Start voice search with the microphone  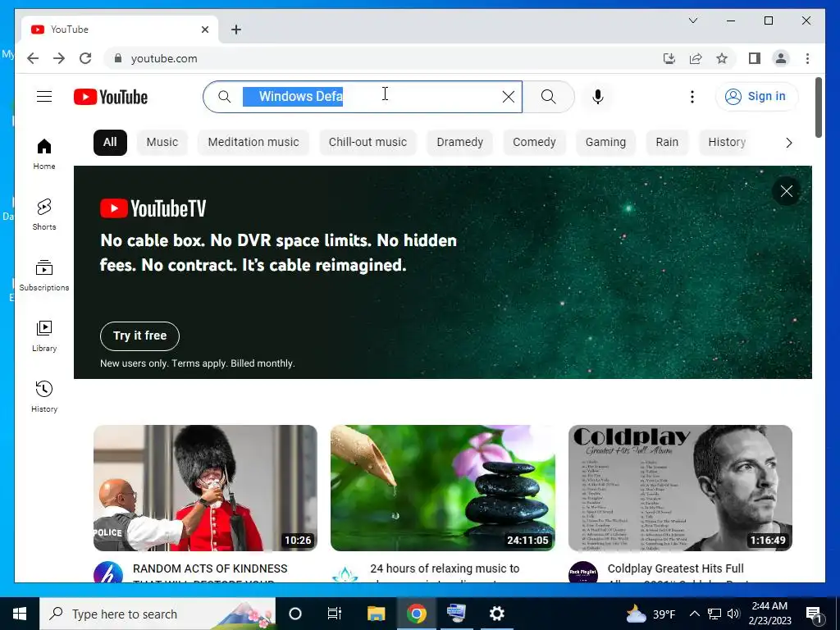click(598, 97)
